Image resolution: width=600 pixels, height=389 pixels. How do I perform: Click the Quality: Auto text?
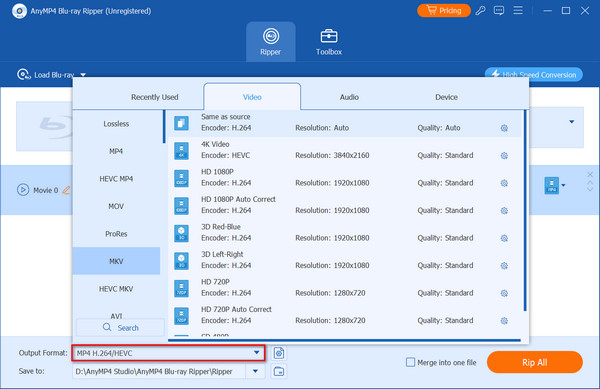coord(439,128)
